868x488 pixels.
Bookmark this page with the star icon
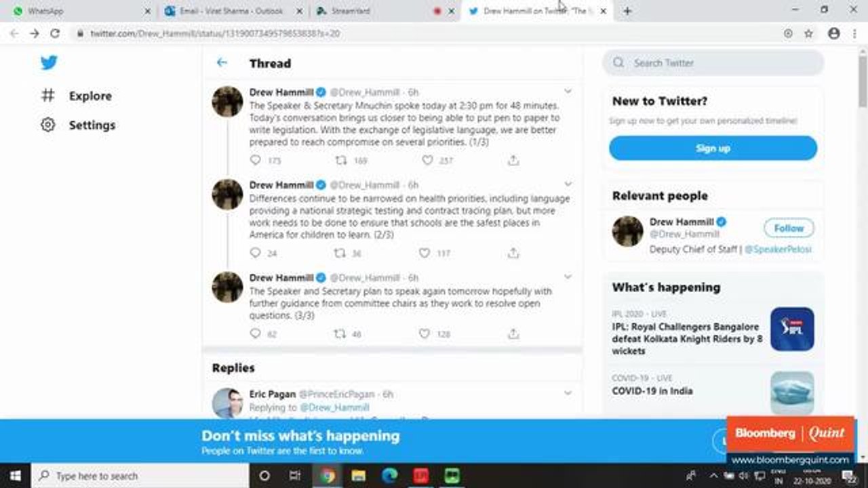pos(808,33)
